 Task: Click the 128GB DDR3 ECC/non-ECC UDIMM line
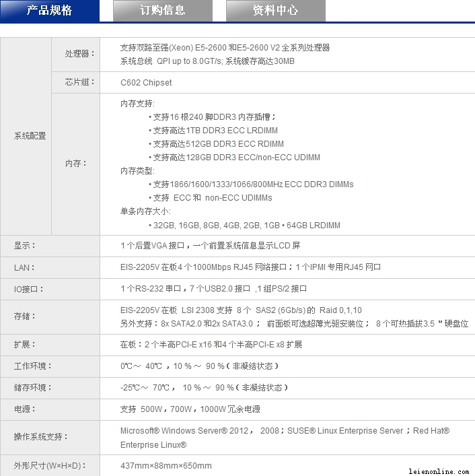[234, 158]
